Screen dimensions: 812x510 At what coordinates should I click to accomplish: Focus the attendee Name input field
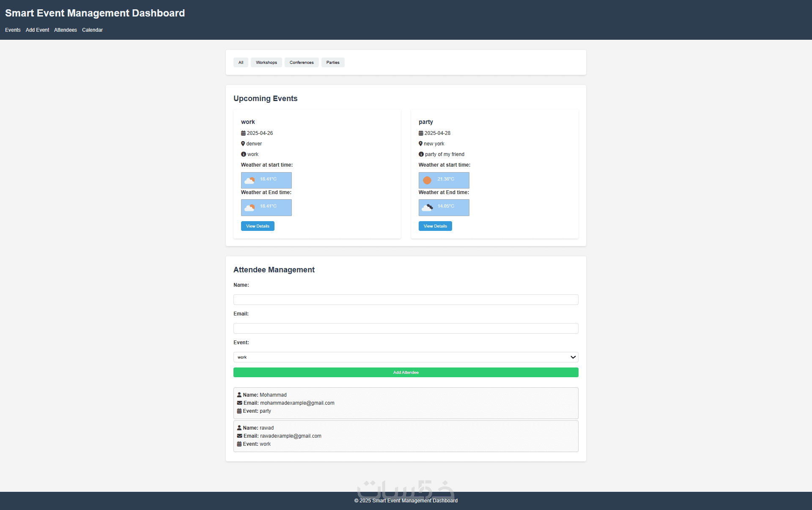click(406, 300)
